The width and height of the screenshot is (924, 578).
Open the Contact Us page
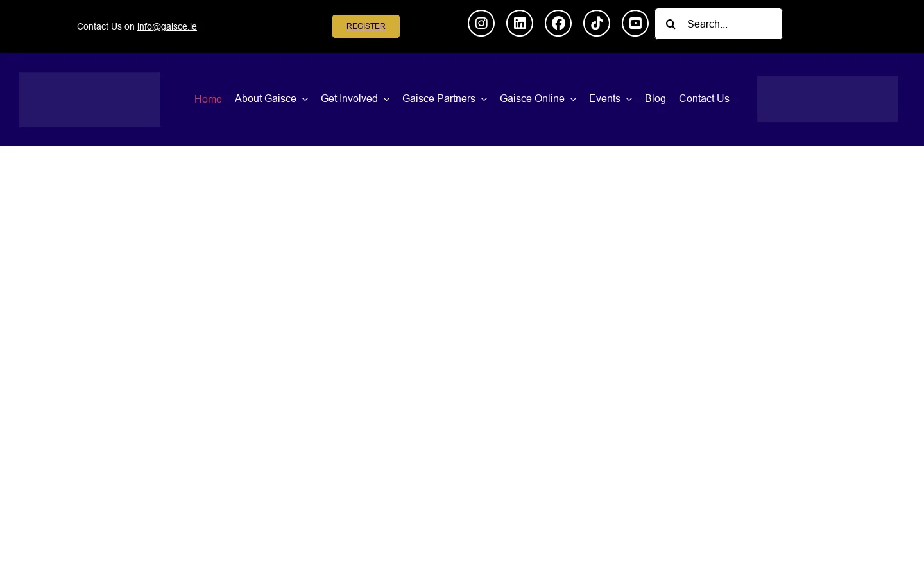pos(704,99)
